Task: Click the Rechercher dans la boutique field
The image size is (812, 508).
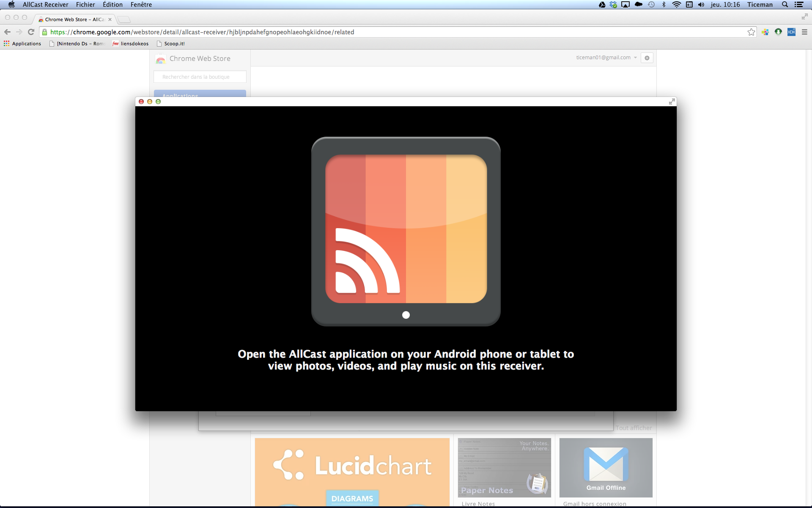Action: tap(200, 77)
